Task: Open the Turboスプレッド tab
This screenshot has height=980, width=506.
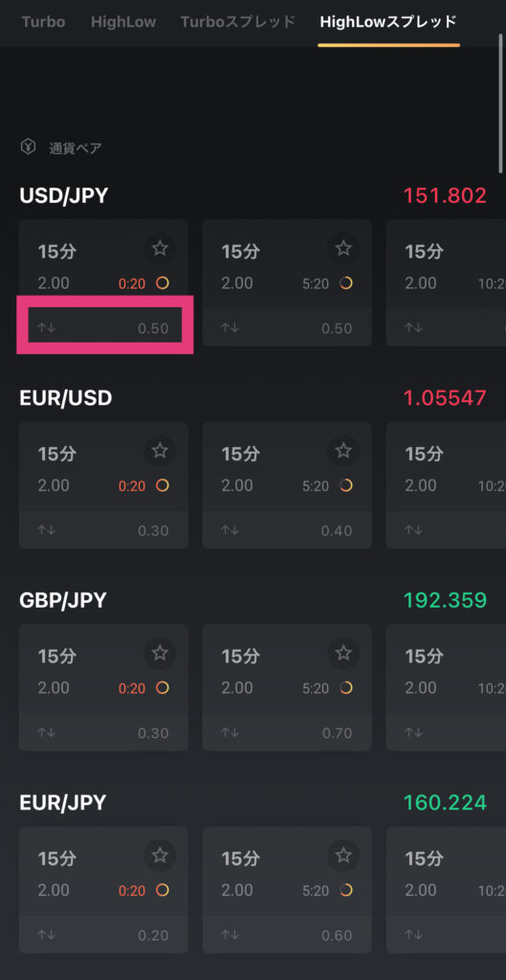Action: (237, 23)
